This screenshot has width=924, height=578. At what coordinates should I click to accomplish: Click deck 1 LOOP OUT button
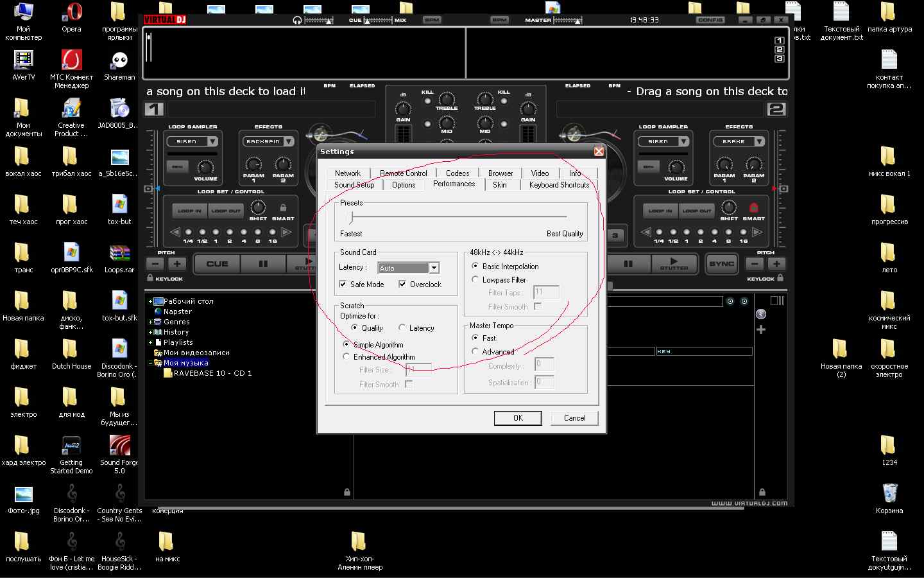(x=226, y=211)
